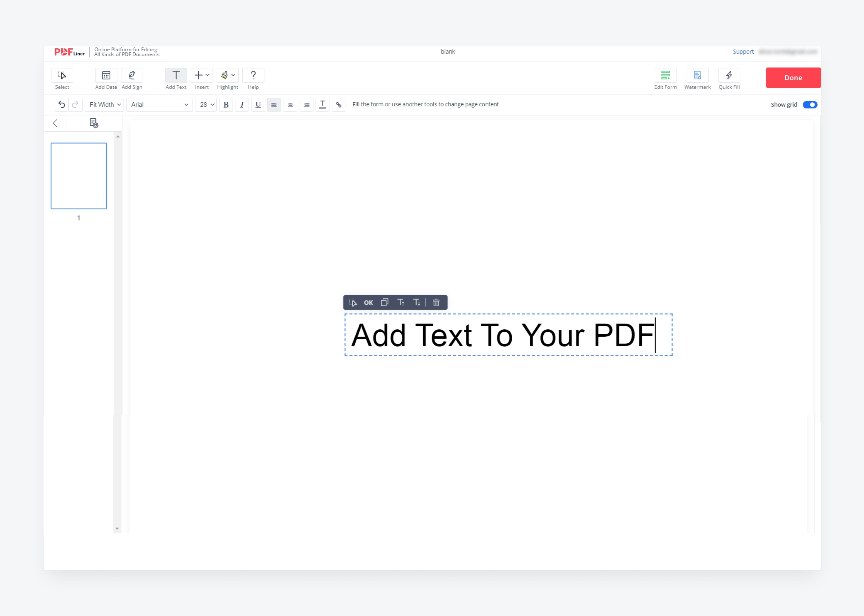Select page 1 thumbnail in sidebar

79,176
